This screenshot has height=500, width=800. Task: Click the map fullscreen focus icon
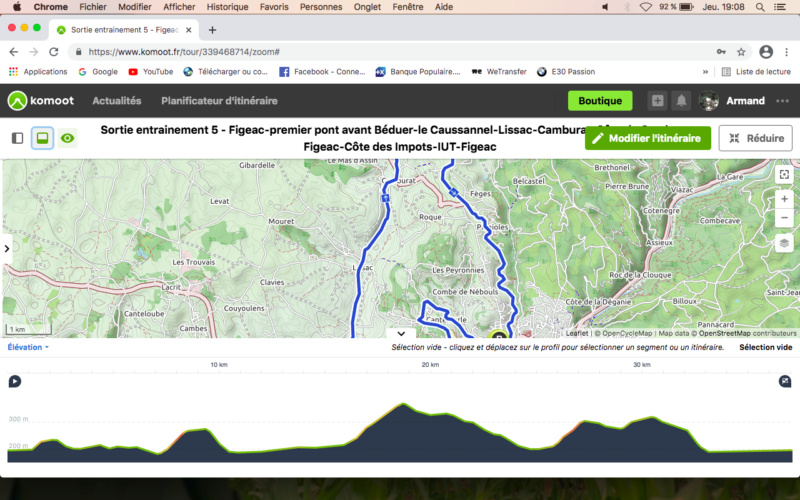click(784, 174)
